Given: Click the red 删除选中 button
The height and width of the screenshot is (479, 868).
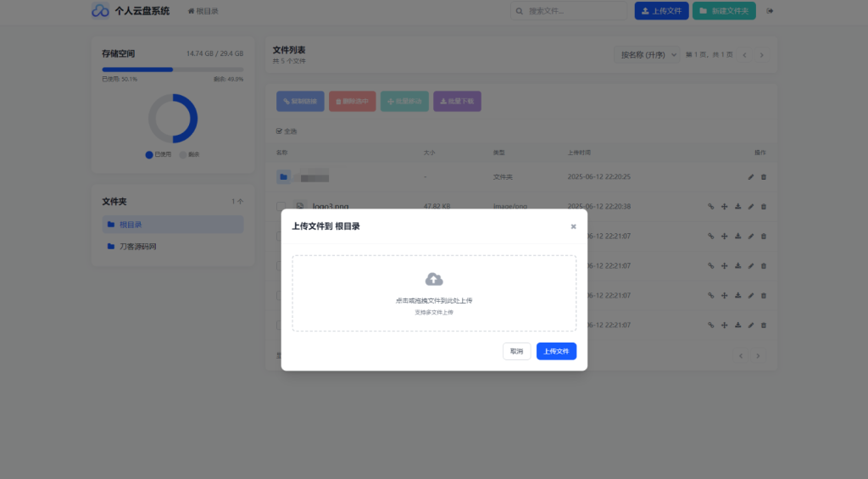Looking at the screenshot, I should [352, 102].
